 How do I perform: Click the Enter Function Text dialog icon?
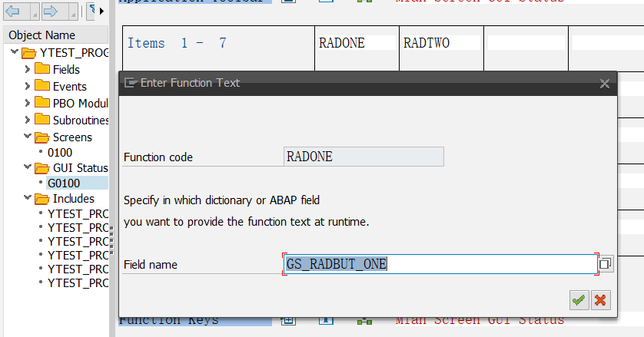pos(131,82)
